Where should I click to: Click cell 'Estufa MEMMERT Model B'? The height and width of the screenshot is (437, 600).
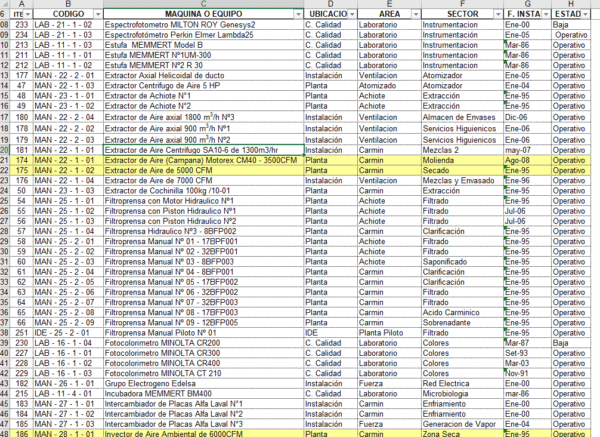[x=204, y=45]
